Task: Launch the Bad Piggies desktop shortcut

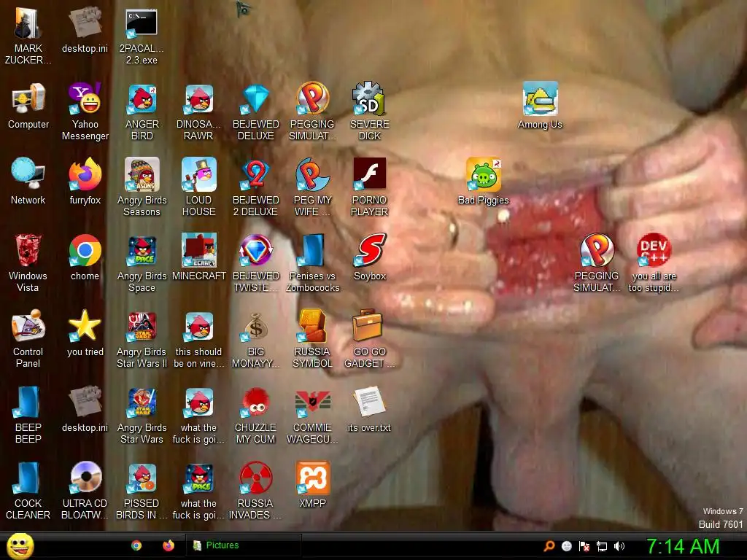Action: pos(484,182)
